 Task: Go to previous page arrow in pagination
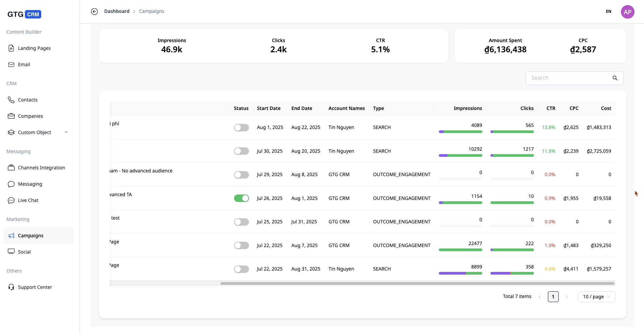point(539,297)
